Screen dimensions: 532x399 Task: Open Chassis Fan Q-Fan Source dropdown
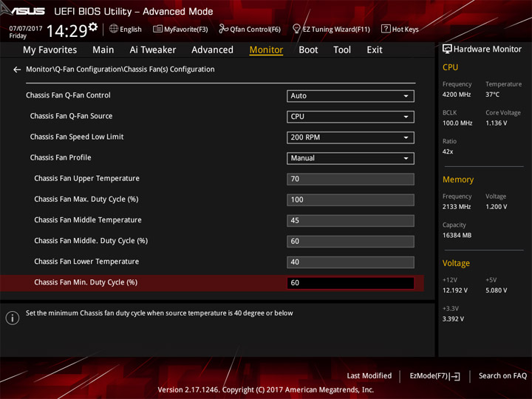pyautogui.click(x=350, y=117)
